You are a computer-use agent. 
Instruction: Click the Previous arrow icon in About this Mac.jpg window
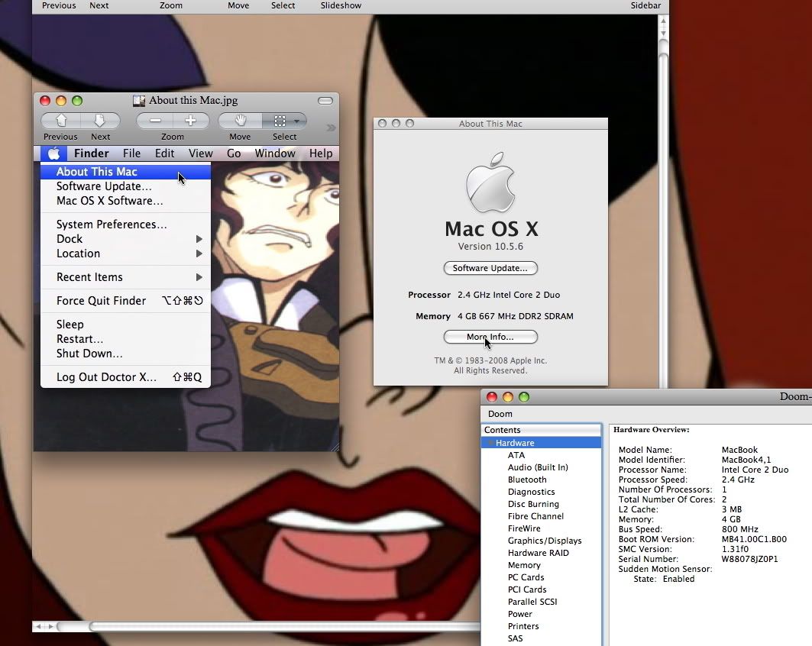pos(61,121)
